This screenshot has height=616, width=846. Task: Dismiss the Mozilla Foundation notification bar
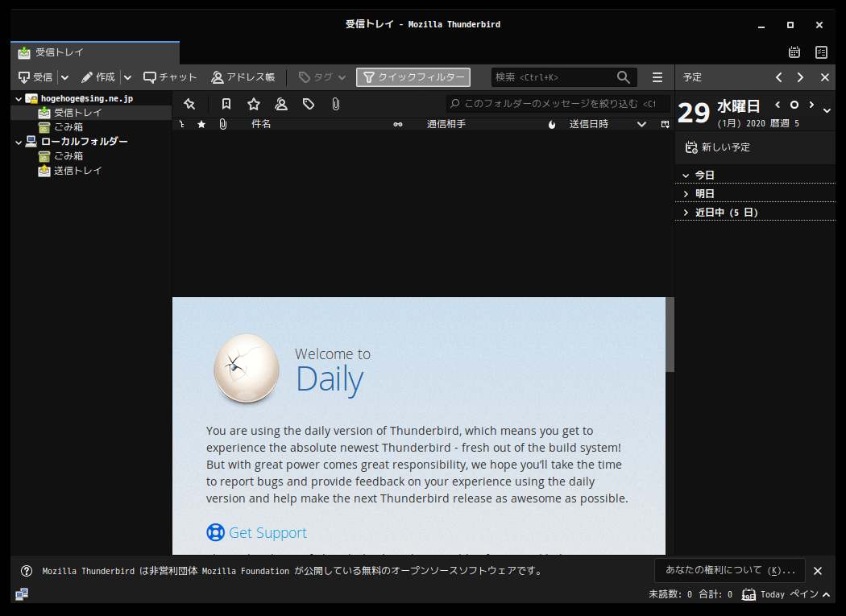click(x=818, y=571)
